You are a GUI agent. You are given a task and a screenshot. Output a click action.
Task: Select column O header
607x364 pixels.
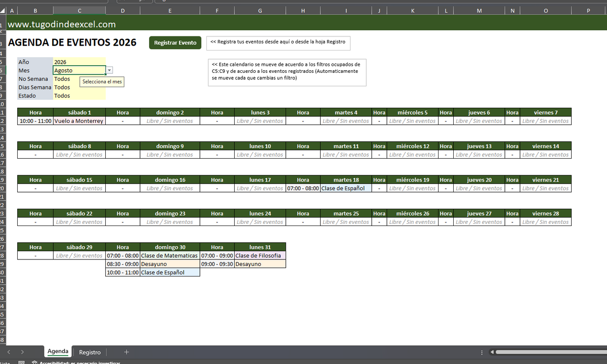pyautogui.click(x=546, y=10)
